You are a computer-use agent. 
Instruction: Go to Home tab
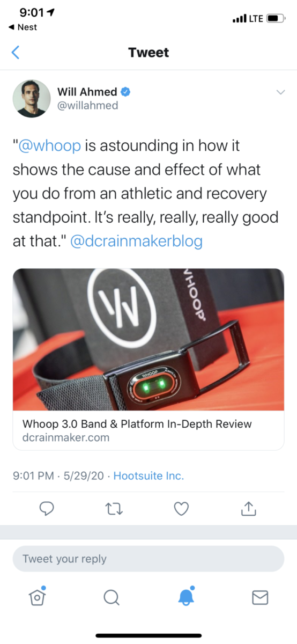[x=36, y=596]
